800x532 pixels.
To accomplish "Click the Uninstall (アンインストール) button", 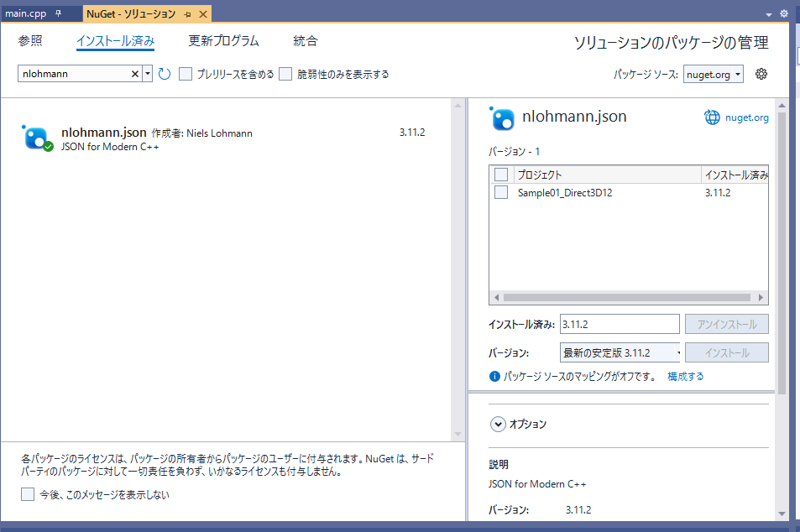I will tap(726, 324).
